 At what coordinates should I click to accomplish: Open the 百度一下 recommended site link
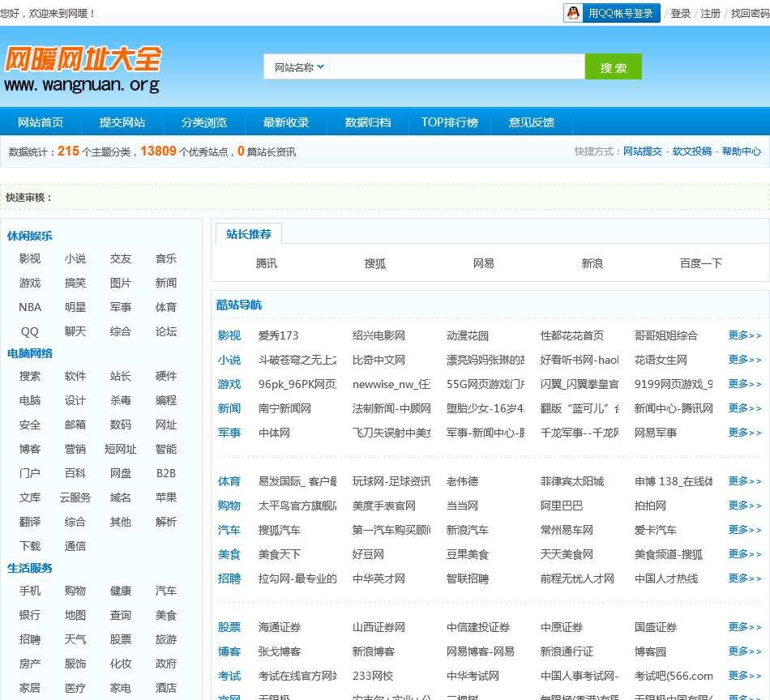tap(700, 263)
